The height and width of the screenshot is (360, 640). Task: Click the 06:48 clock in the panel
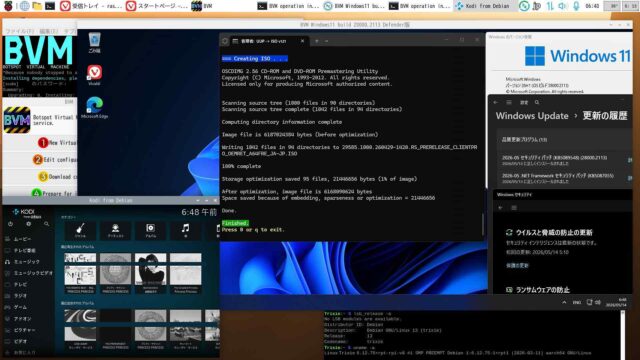pyautogui.click(x=592, y=6)
